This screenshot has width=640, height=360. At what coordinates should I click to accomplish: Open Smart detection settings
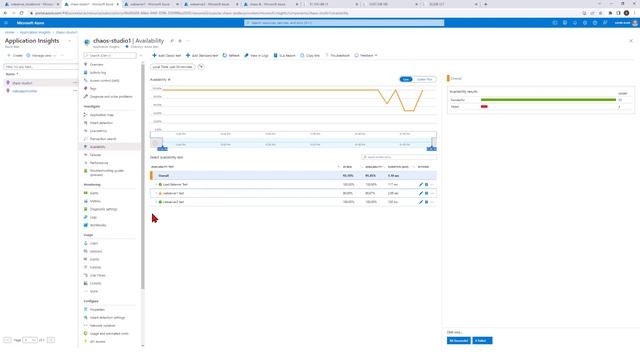[107, 318]
